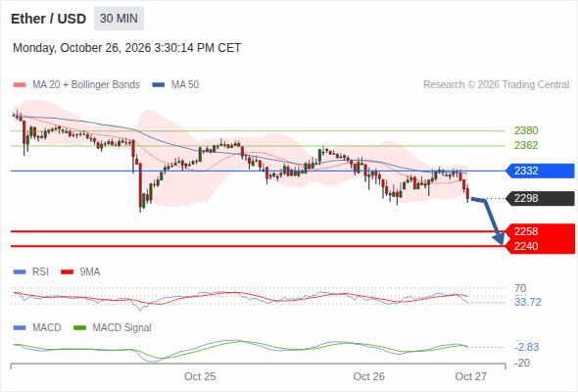The width and height of the screenshot is (578, 392).
Task: Click the red 2258 support price tag
Action: point(540,231)
